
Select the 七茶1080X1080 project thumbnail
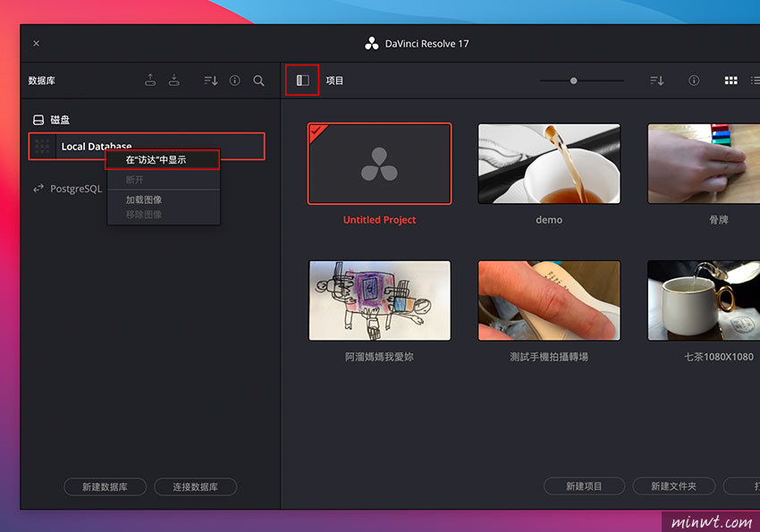(x=704, y=300)
